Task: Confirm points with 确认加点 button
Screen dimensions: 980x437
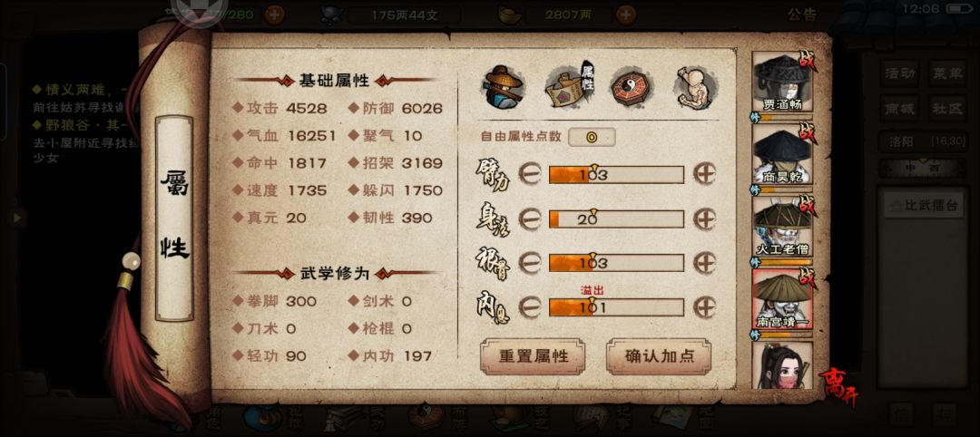Action: point(659,356)
